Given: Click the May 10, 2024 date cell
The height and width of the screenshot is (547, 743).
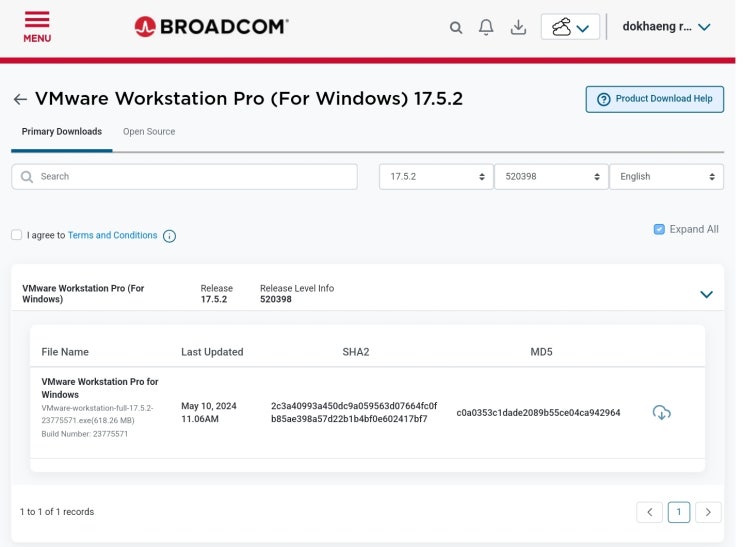Looking at the screenshot, I should [208, 412].
